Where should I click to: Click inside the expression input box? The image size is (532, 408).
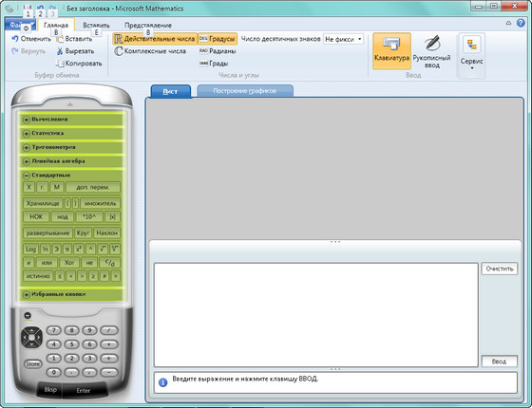coord(315,315)
